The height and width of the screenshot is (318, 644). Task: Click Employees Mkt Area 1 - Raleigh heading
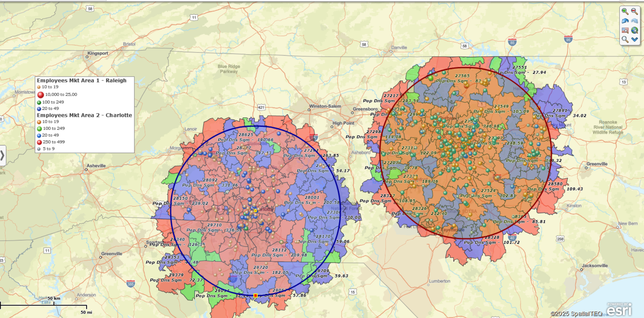81,80
